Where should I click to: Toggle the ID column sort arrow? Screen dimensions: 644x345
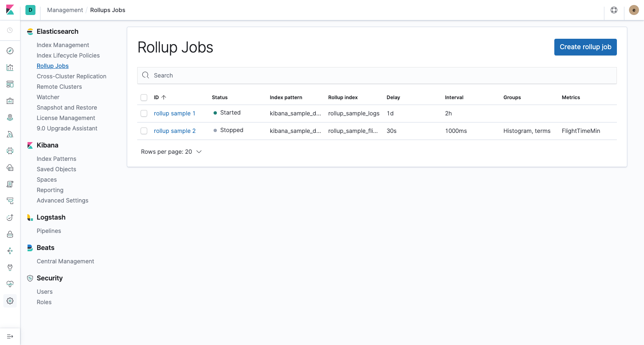(163, 97)
